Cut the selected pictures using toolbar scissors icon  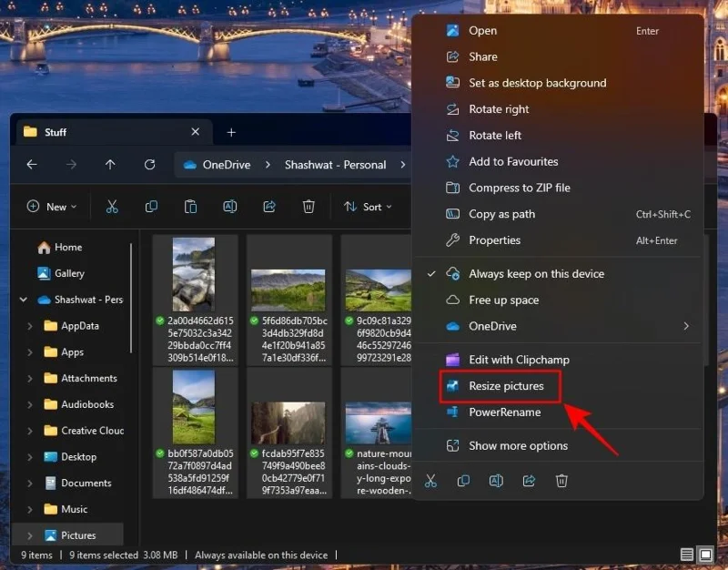[113, 207]
